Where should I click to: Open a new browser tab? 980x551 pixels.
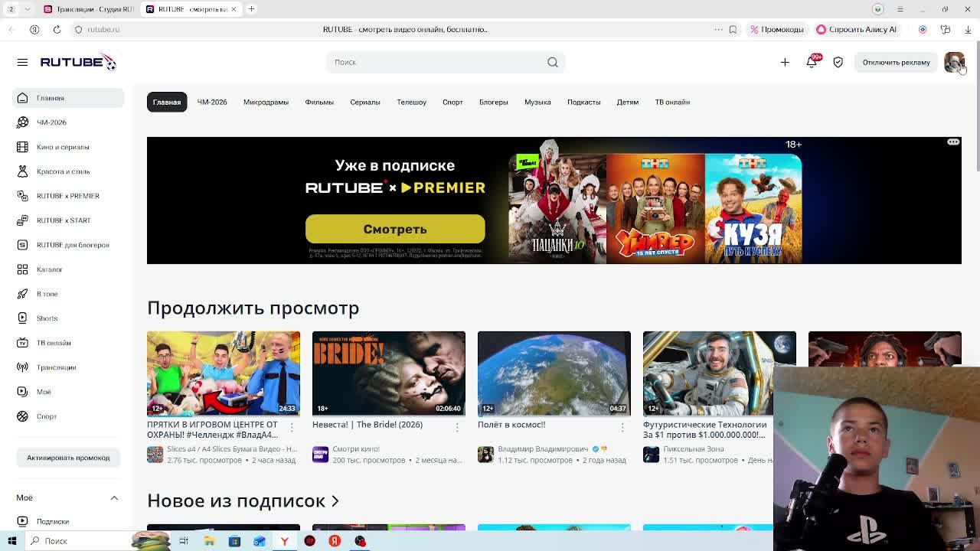click(x=251, y=9)
